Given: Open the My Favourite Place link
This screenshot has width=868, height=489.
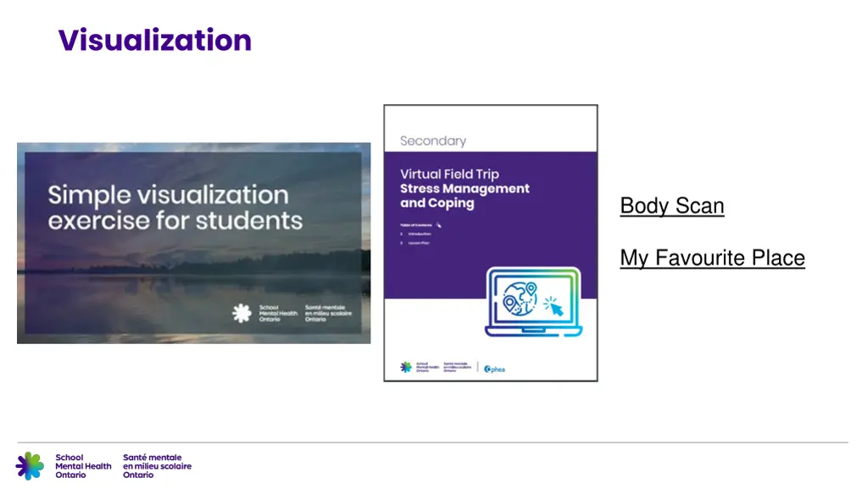Looking at the screenshot, I should 712,258.
